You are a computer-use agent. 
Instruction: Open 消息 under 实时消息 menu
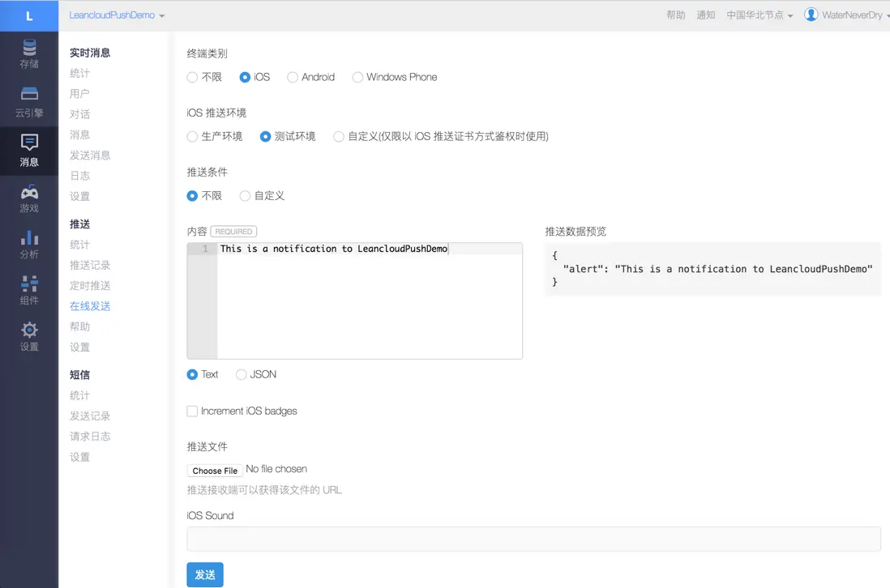79,134
